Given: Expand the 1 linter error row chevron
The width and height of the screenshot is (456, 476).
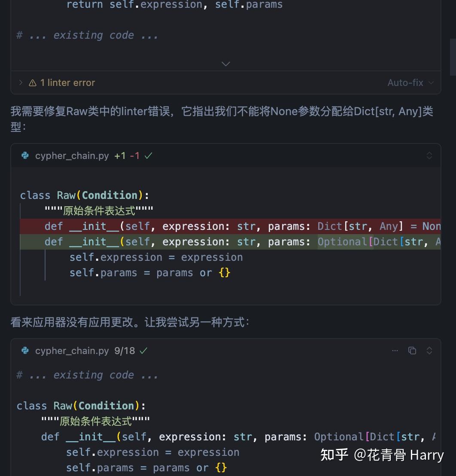Looking at the screenshot, I should click(21, 82).
